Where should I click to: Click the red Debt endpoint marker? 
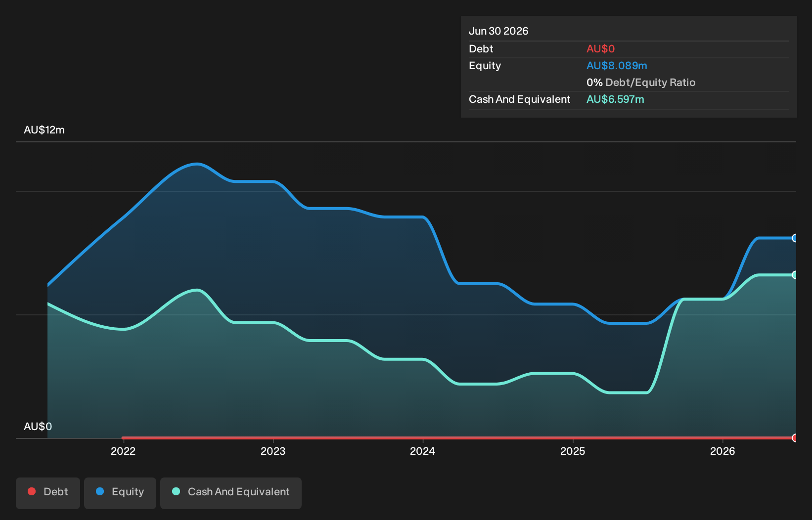pyautogui.click(x=795, y=438)
